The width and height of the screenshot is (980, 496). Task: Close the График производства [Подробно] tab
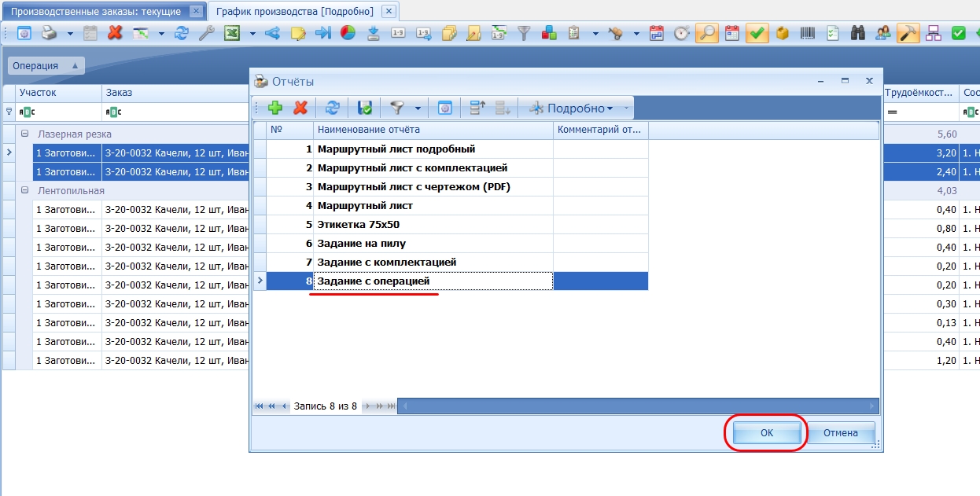(x=389, y=11)
